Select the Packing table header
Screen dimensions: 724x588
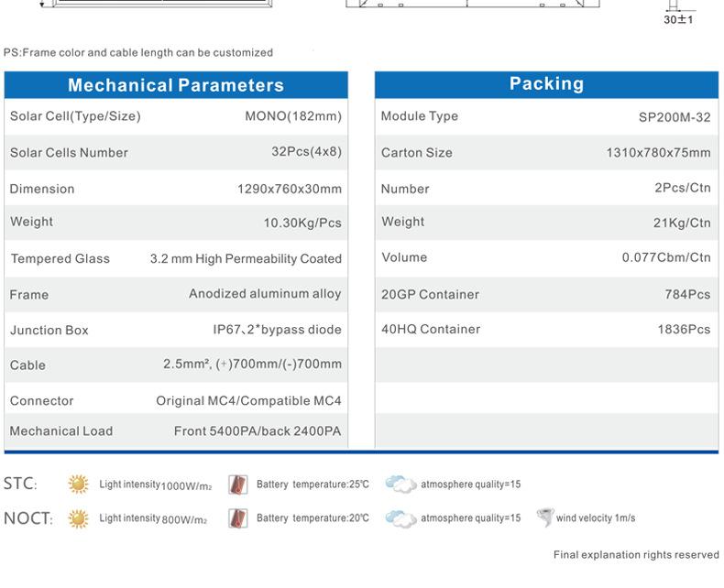click(x=546, y=83)
